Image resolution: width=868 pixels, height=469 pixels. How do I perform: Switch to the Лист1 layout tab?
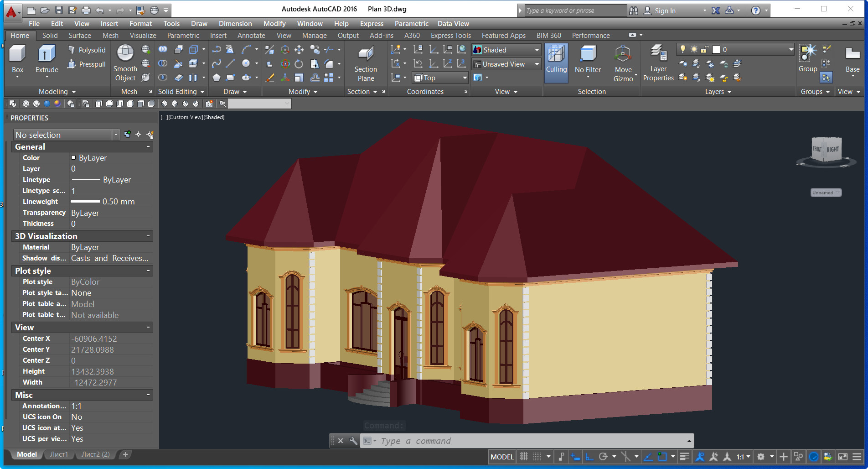(59, 454)
